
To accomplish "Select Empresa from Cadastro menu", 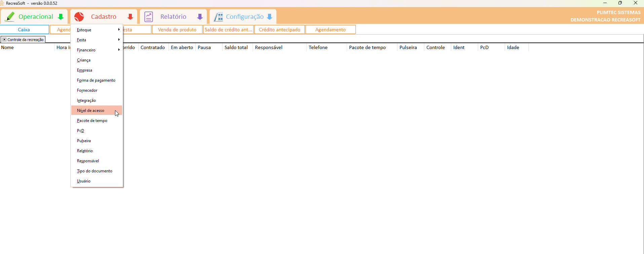I will pyautogui.click(x=97, y=70).
